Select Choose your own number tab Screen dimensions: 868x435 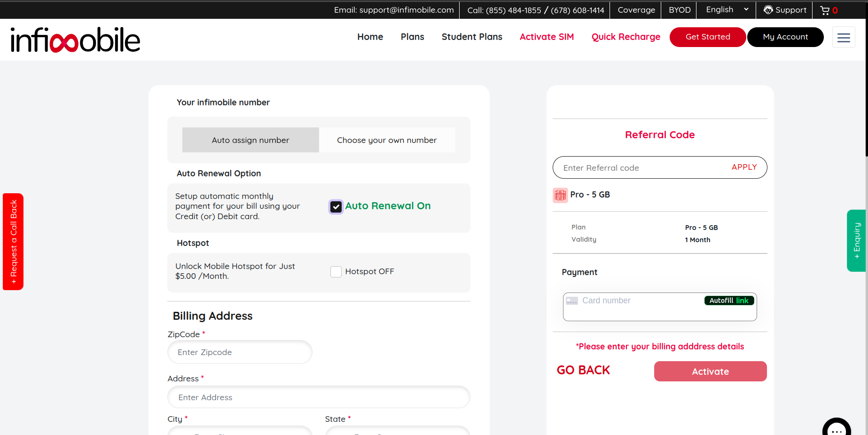(387, 140)
